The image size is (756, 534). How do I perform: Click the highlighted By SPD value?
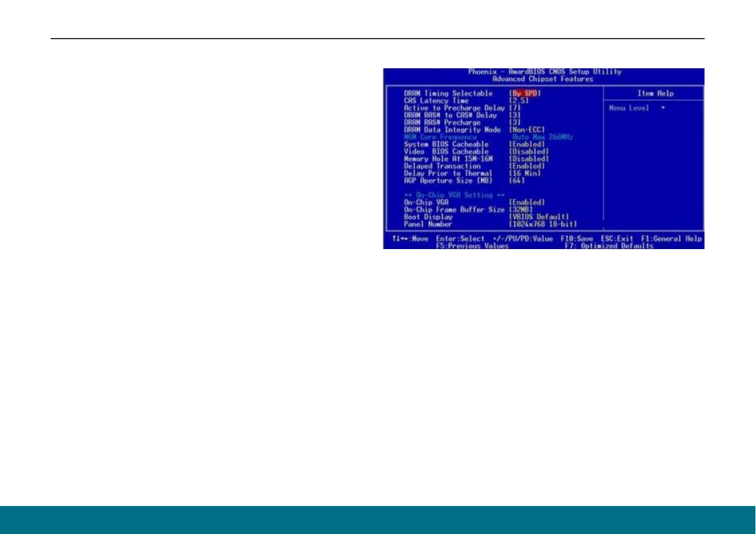(x=525, y=93)
